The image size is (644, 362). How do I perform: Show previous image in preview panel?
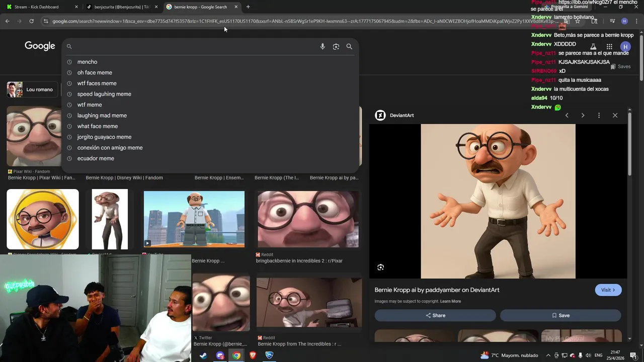pos(567,115)
